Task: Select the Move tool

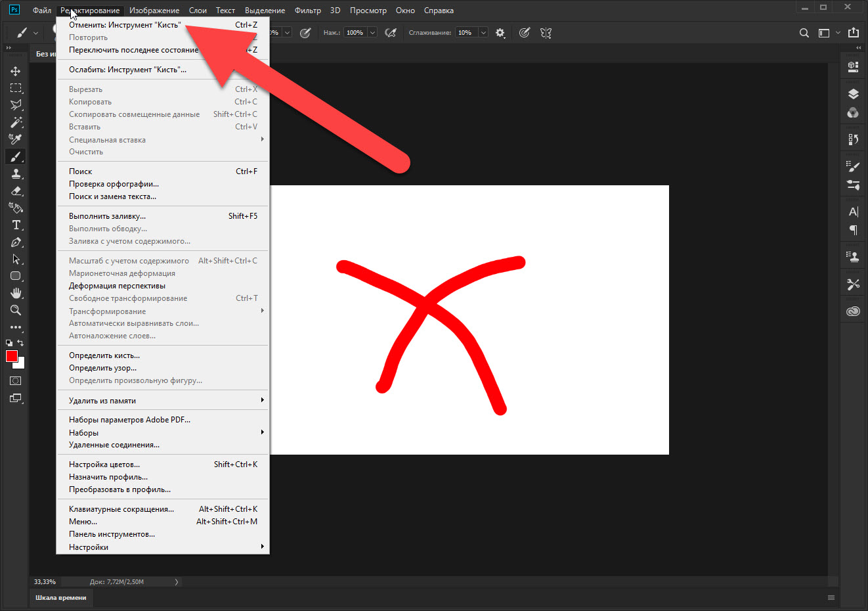Action: click(16, 71)
